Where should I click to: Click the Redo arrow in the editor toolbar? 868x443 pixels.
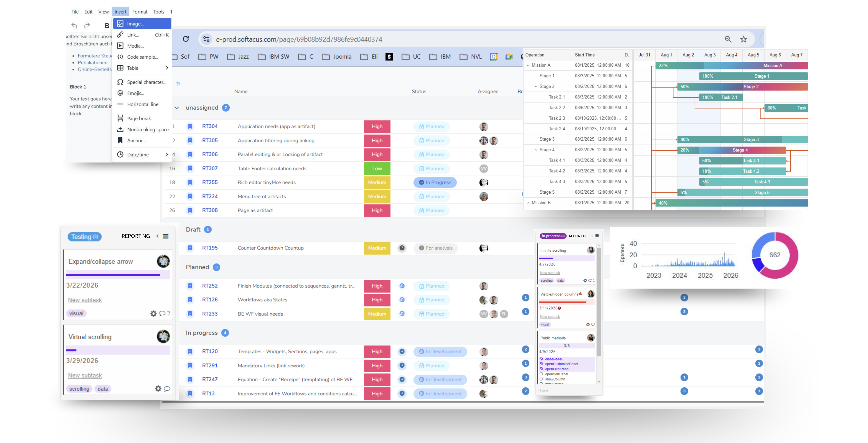87,25
